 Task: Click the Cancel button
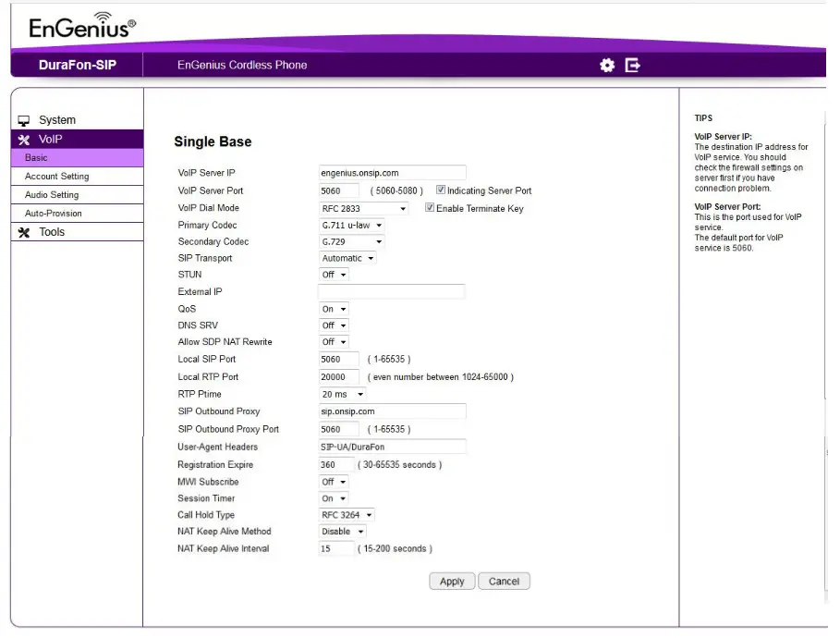tap(504, 581)
